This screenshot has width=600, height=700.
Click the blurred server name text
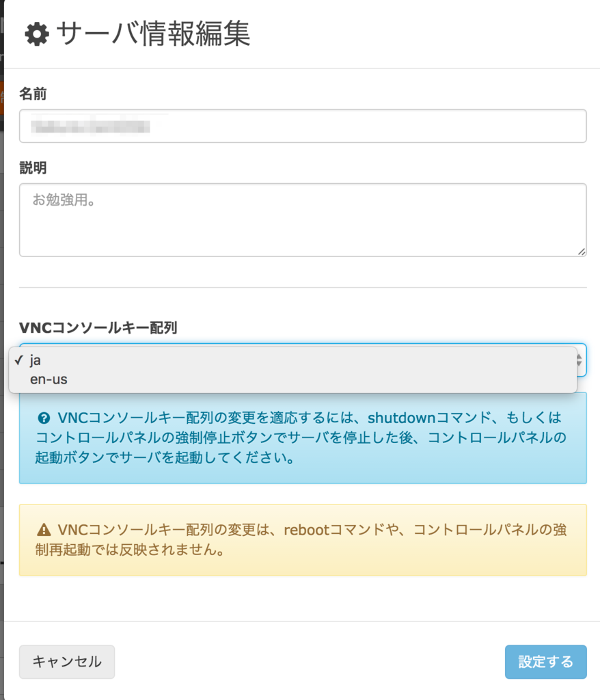point(91,126)
